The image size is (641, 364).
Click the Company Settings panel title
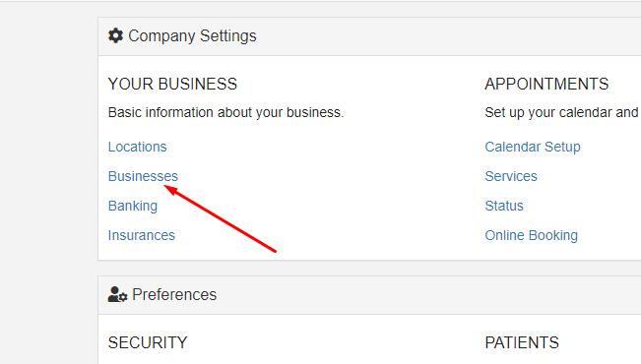coord(192,36)
